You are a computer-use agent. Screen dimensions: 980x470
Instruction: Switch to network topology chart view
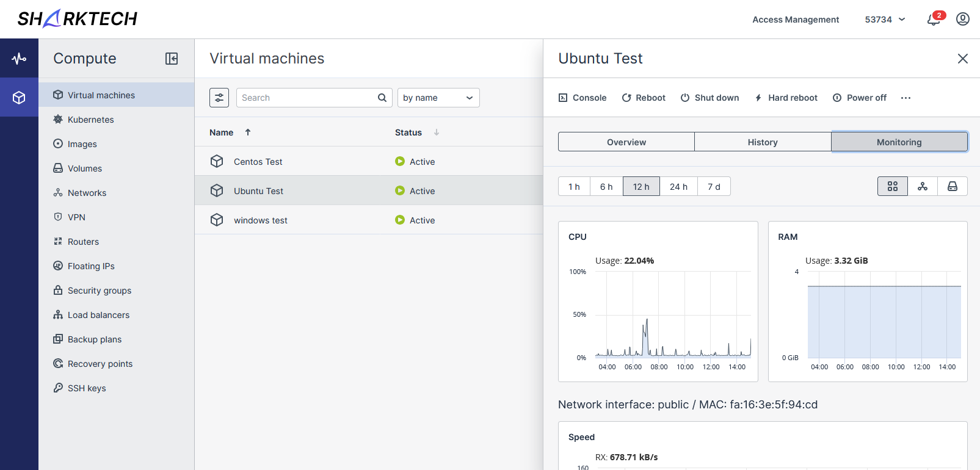tap(922, 186)
